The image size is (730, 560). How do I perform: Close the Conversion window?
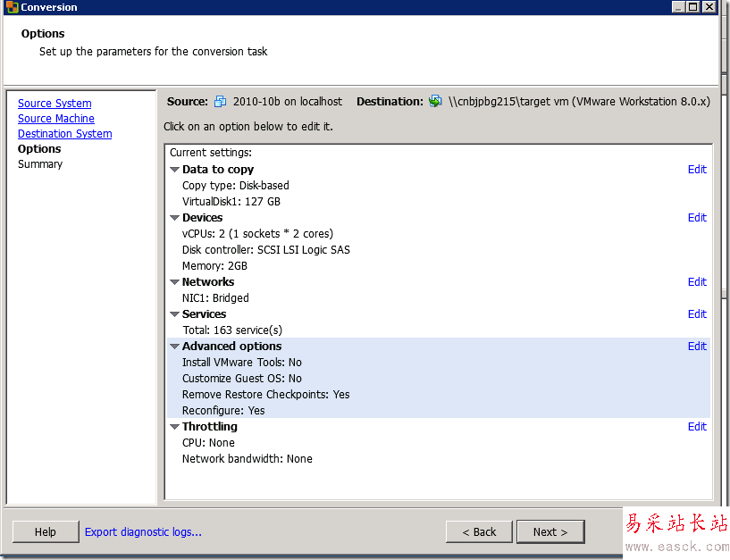pyautogui.click(x=709, y=6)
